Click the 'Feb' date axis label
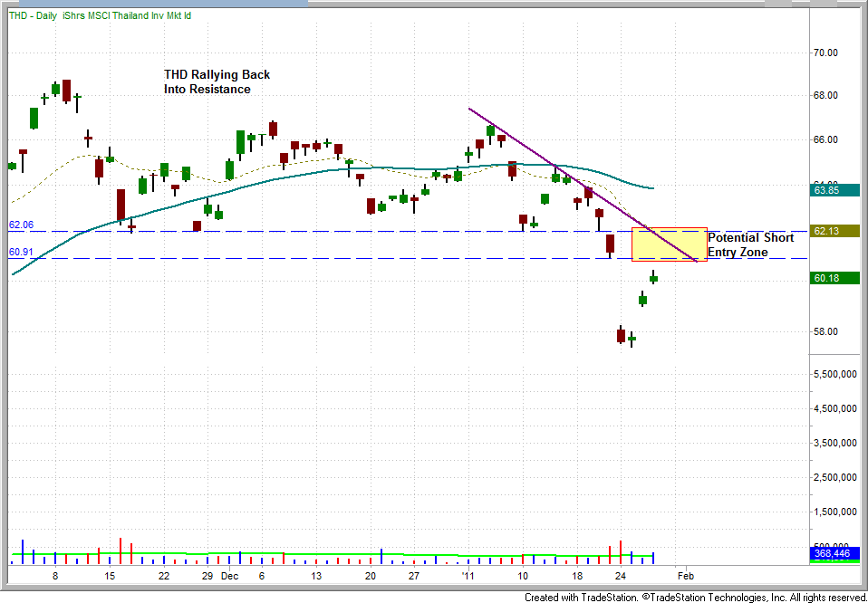The height and width of the screenshot is (603, 868). tap(686, 575)
